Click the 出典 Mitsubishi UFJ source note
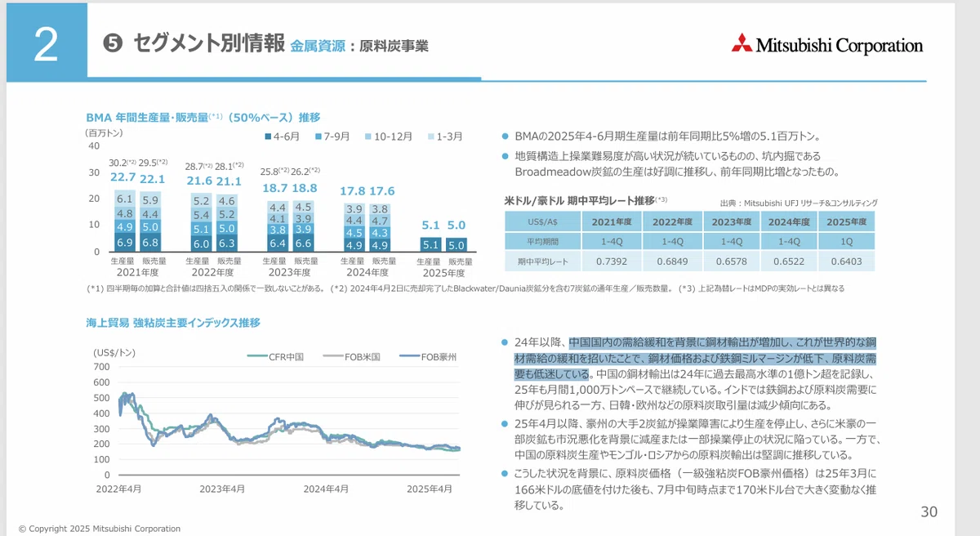Viewport: 980px width, 536px height. 799,203
